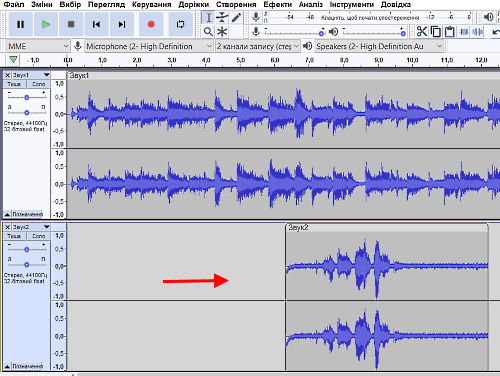Click the Pause transport button
This screenshot has height=376, width=500.
click(x=20, y=24)
